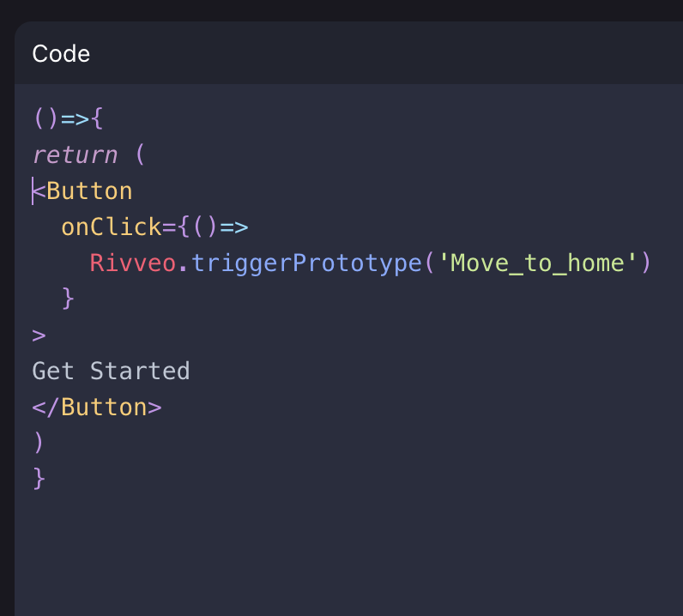Click the '=>' arrow on the first line
Screen dimensions: 683x616
[x=75, y=118]
